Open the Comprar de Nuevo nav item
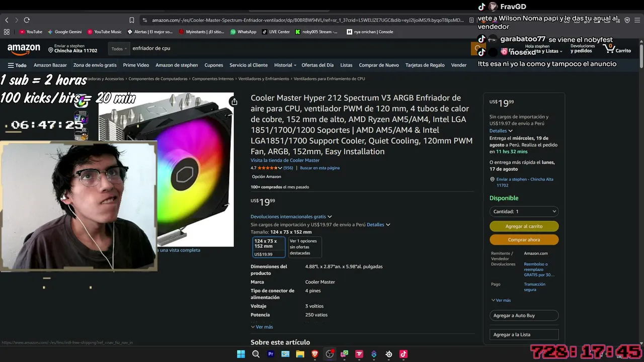644x362 pixels. 379,65
